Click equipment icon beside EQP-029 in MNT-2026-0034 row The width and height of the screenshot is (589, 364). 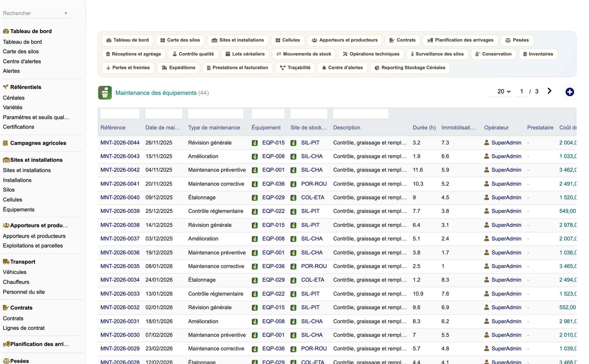255,280
